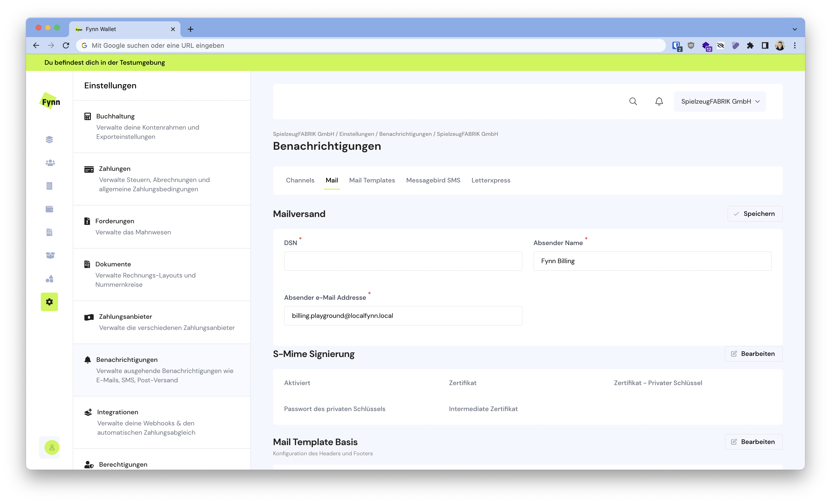Open the extensions puzzle piece icon
Image resolution: width=831 pixels, height=504 pixels.
(750, 45)
